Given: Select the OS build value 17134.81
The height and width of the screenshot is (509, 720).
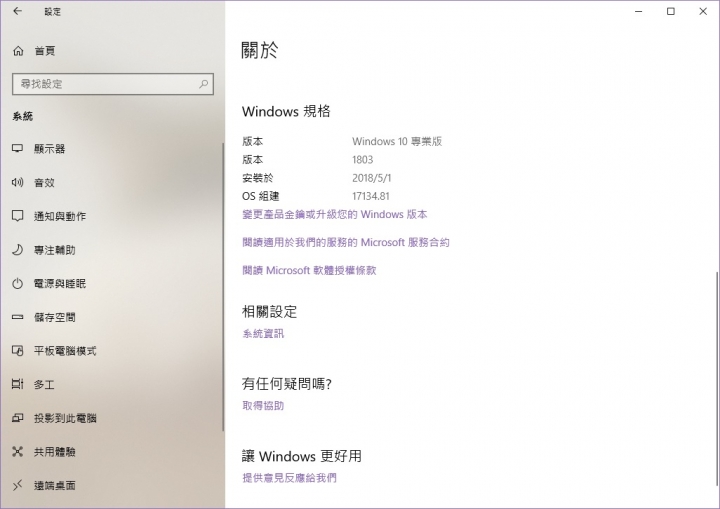Looking at the screenshot, I should point(371,196).
